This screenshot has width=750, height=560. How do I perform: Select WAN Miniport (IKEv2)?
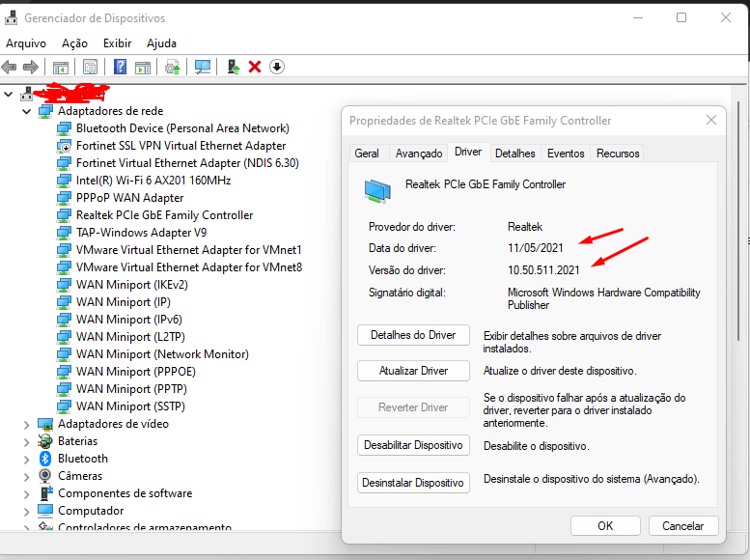coord(132,285)
